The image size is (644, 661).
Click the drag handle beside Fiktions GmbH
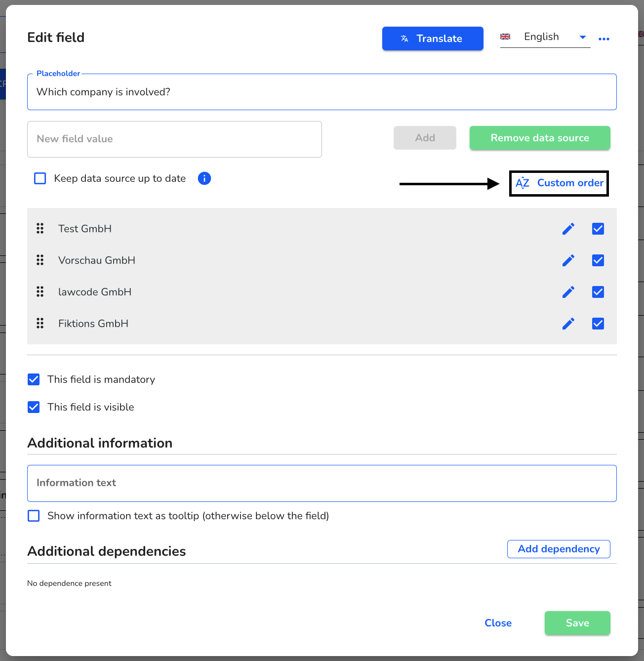(x=40, y=323)
